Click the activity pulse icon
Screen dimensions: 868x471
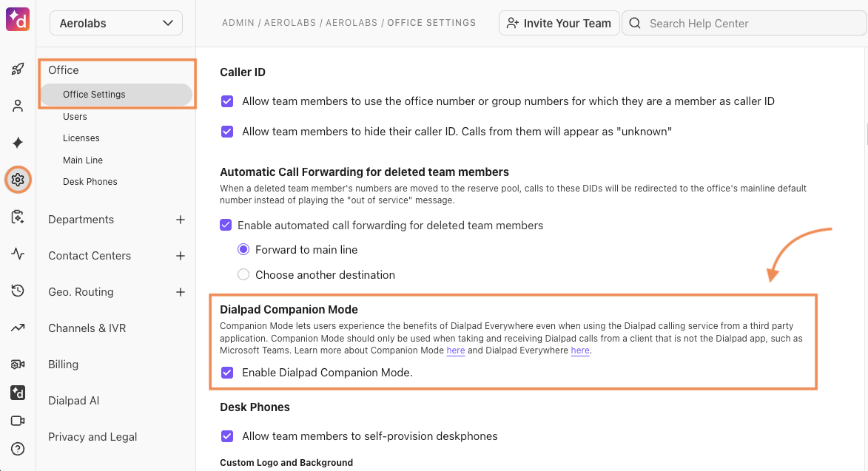click(x=18, y=254)
